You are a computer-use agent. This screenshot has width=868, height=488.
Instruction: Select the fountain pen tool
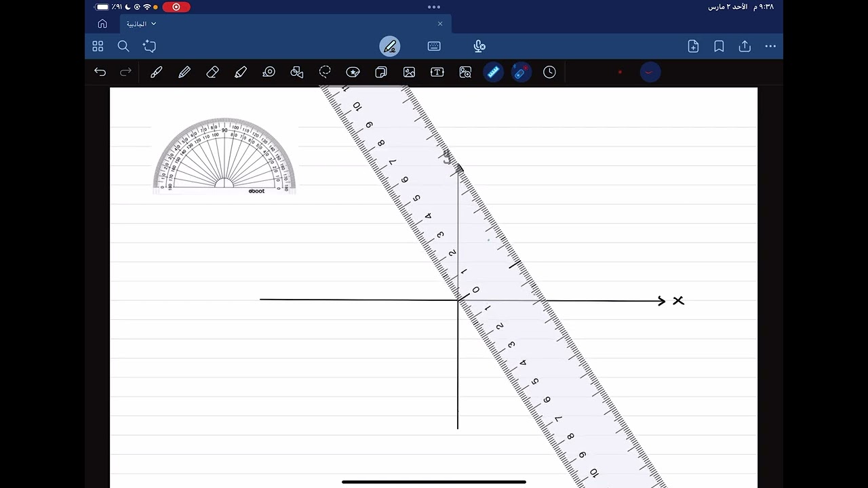tap(157, 72)
